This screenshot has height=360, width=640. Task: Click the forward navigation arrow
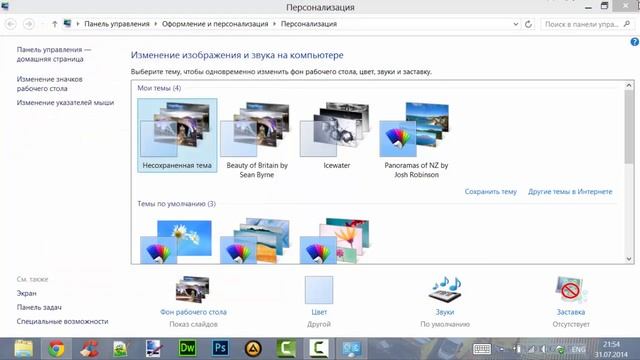pyautogui.click(x=29, y=24)
